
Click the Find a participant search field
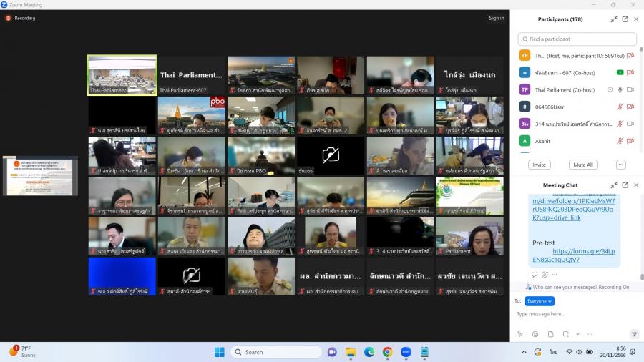[577, 39]
